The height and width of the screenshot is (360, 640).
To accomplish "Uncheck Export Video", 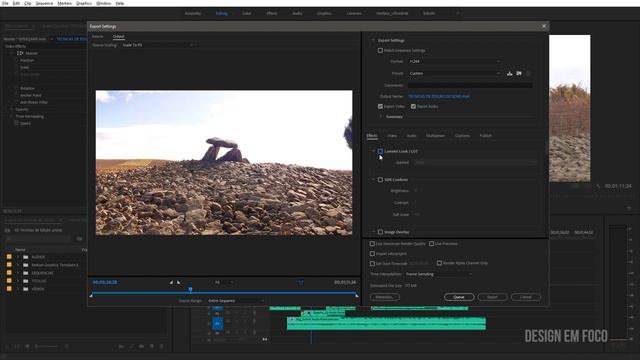I will coord(380,107).
